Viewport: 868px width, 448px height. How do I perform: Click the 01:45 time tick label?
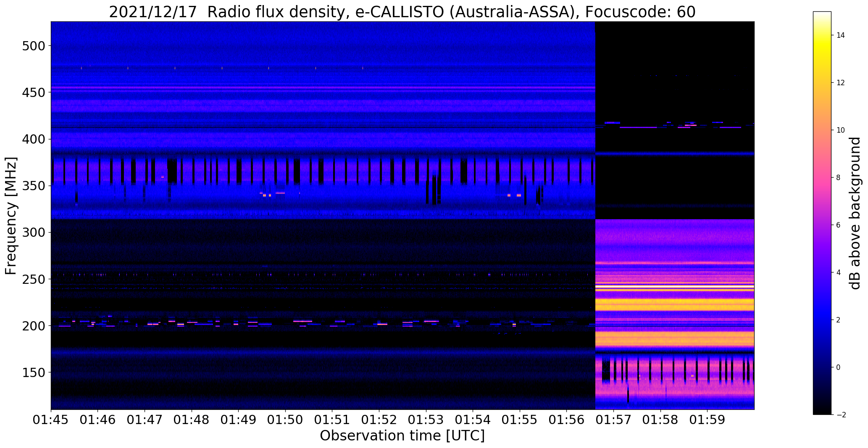tap(51, 420)
